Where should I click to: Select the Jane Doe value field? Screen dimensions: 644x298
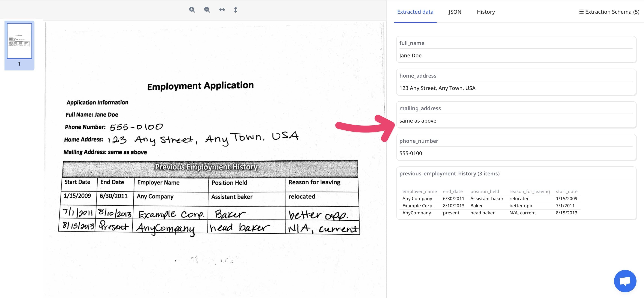tap(410, 55)
